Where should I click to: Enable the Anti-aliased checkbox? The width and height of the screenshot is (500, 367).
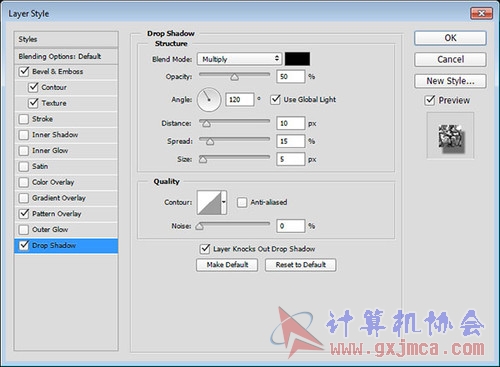pyautogui.click(x=242, y=202)
